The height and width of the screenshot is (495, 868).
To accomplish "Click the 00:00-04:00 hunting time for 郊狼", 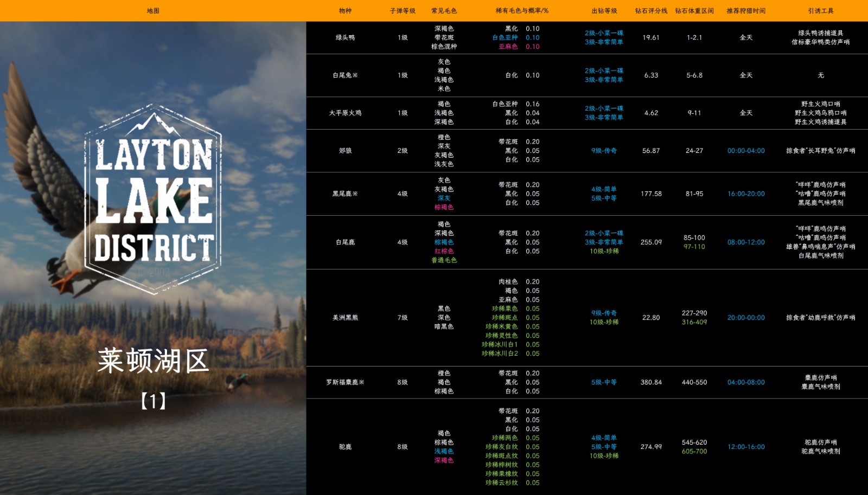I will coord(746,151).
